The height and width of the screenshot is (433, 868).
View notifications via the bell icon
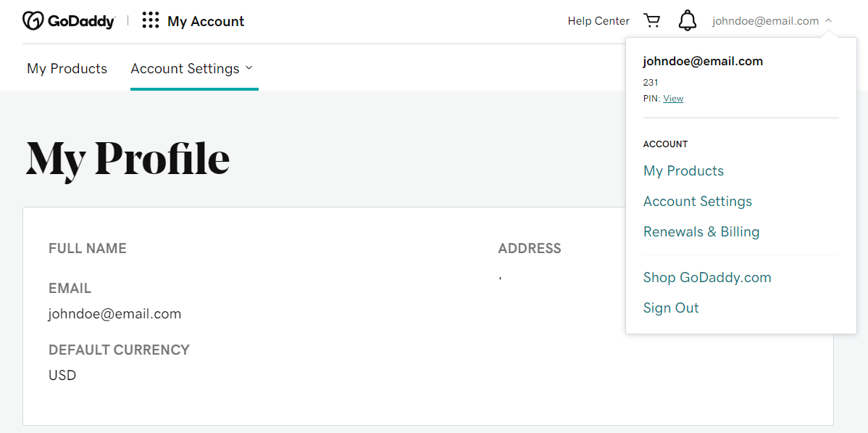coord(687,20)
